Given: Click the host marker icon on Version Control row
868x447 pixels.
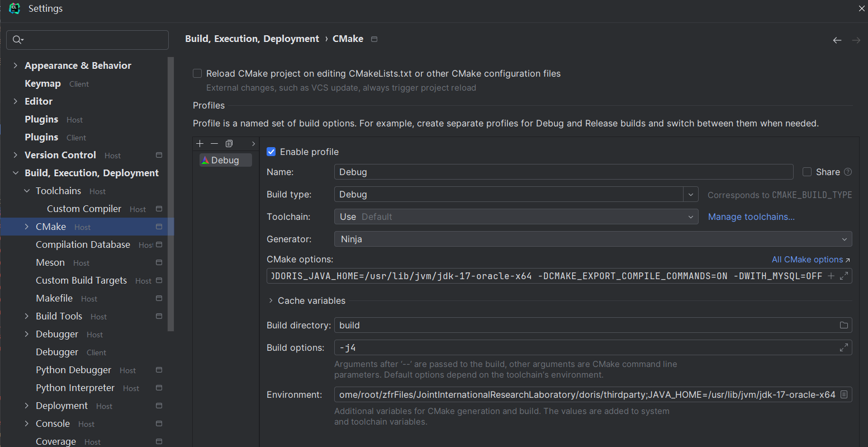Looking at the screenshot, I should pos(159,155).
